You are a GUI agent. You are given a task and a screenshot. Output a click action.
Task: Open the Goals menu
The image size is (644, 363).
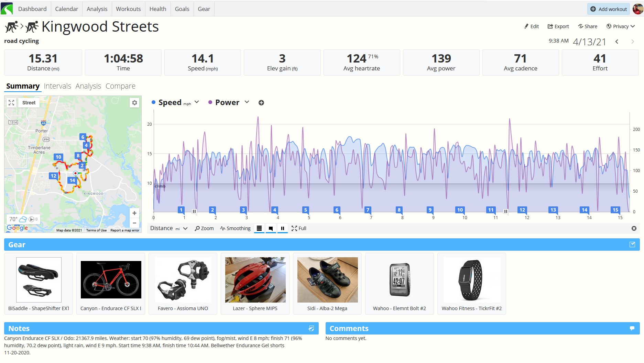click(182, 9)
